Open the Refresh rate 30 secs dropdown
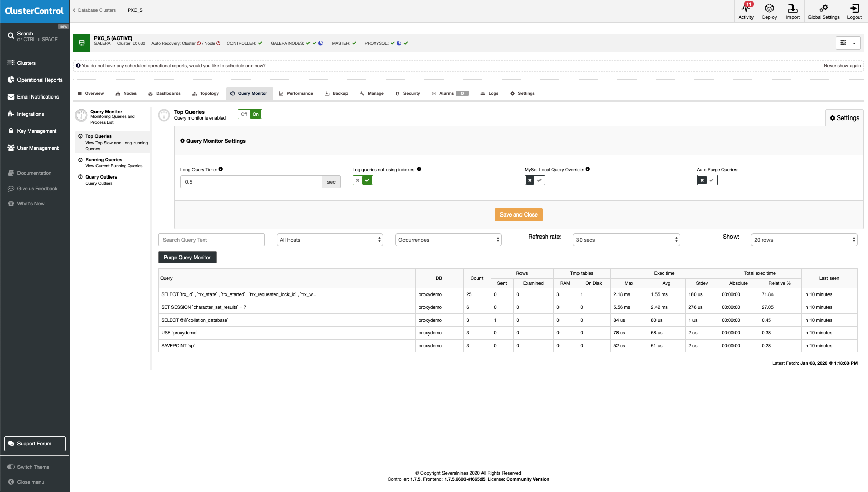This screenshot has width=868, height=492. (626, 240)
